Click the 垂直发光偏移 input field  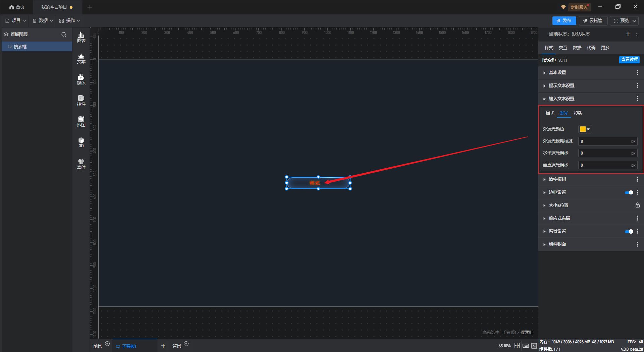tap(607, 165)
